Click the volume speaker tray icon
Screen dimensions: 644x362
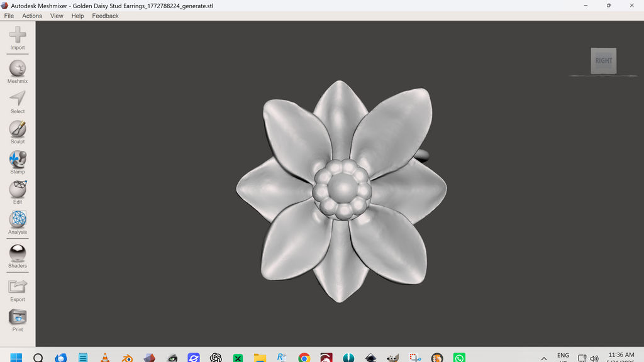coord(594,358)
